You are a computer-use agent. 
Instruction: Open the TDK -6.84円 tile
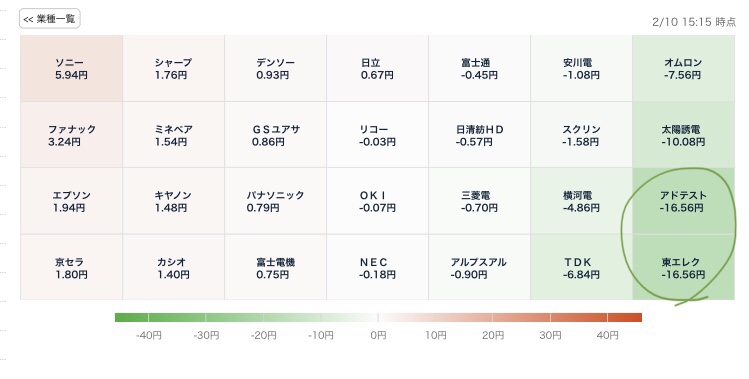tap(581, 268)
